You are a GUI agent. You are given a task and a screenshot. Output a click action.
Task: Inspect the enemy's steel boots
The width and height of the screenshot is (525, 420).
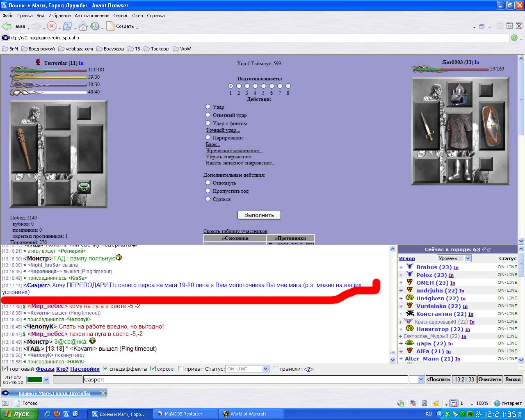459,170
